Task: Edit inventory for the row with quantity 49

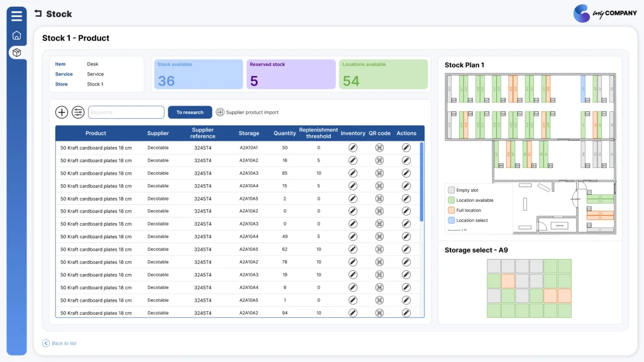Action: [353, 236]
